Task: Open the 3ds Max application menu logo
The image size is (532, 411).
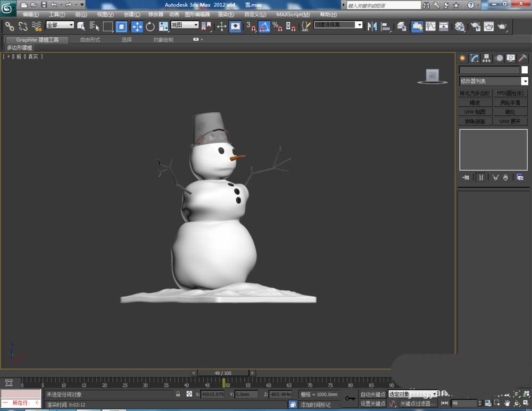Action: (x=7, y=8)
